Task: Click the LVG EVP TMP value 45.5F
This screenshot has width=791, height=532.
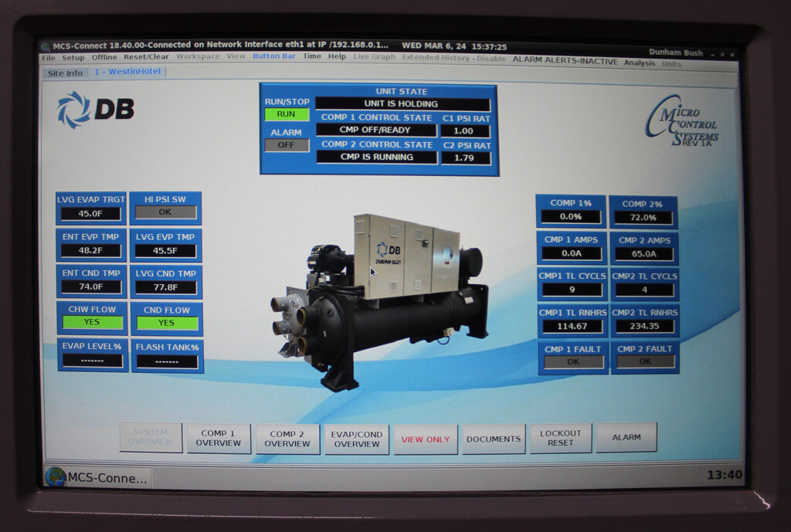Action: pyautogui.click(x=166, y=251)
